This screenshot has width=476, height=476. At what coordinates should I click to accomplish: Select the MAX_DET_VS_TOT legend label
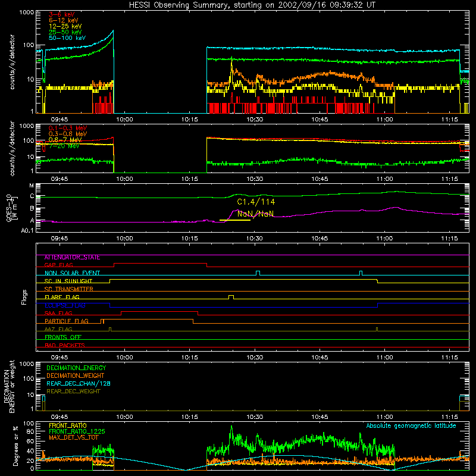tap(74, 437)
